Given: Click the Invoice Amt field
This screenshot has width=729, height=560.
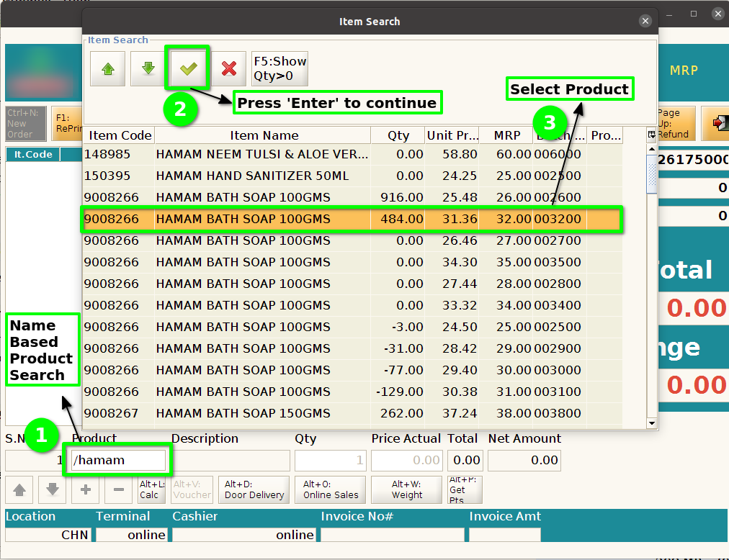Looking at the screenshot, I should (x=504, y=535).
